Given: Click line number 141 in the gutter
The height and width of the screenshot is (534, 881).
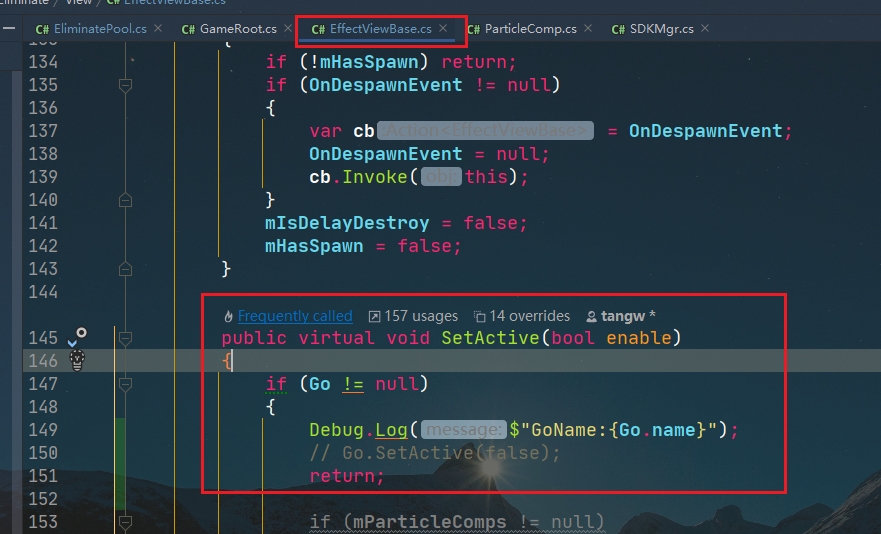Looking at the screenshot, I should tap(43, 223).
